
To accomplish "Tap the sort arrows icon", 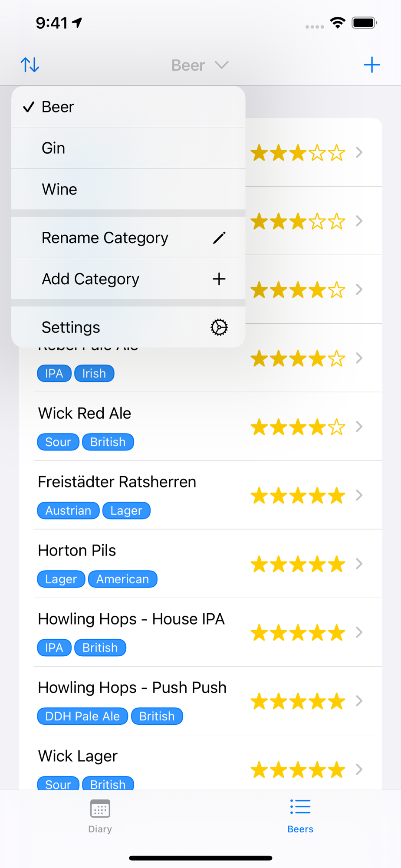I will [30, 65].
